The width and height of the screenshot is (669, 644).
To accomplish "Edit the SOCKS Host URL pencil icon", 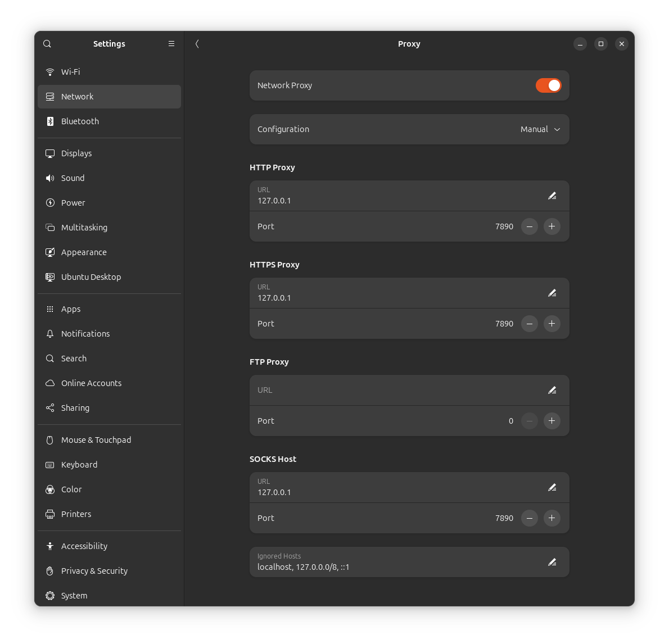I will pos(552,487).
